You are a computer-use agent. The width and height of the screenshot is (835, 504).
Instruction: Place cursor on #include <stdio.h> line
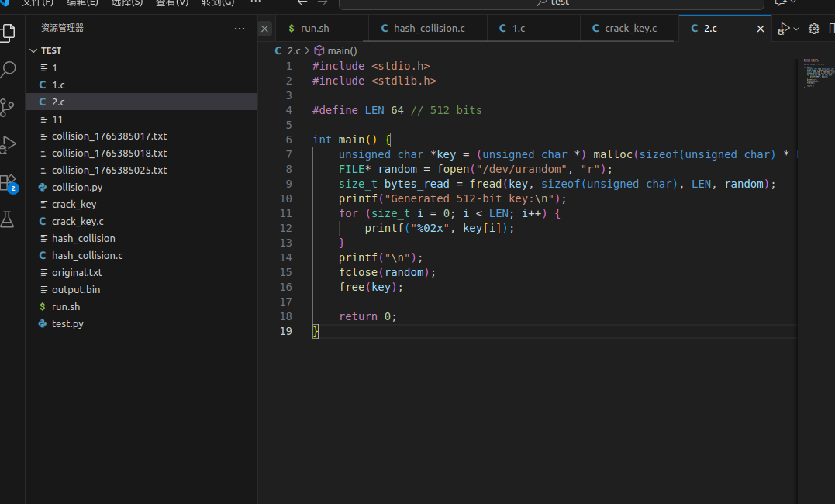[371, 66]
